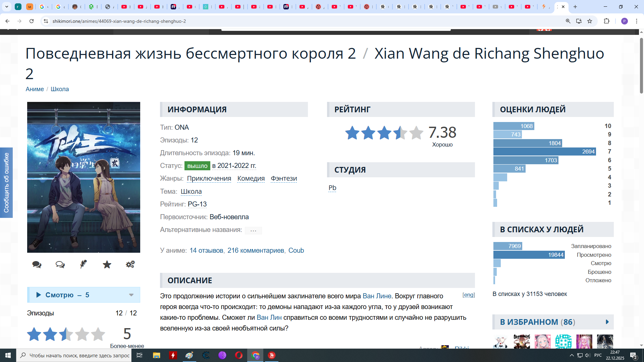Click the feather write-review icon

pos(84,264)
